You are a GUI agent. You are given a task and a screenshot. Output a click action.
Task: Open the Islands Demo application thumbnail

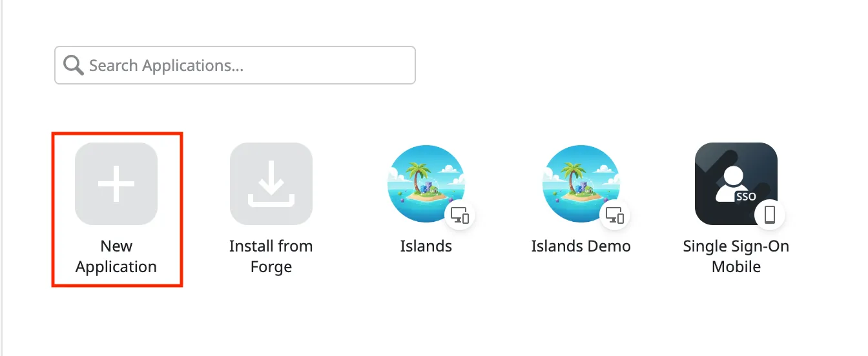[581, 184]
